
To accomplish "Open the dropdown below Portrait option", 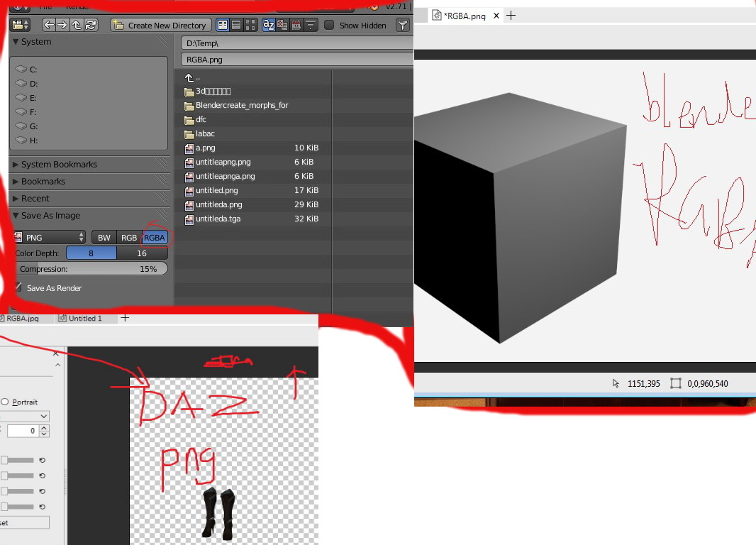I will pyautogui.click(x=25, y=417).
